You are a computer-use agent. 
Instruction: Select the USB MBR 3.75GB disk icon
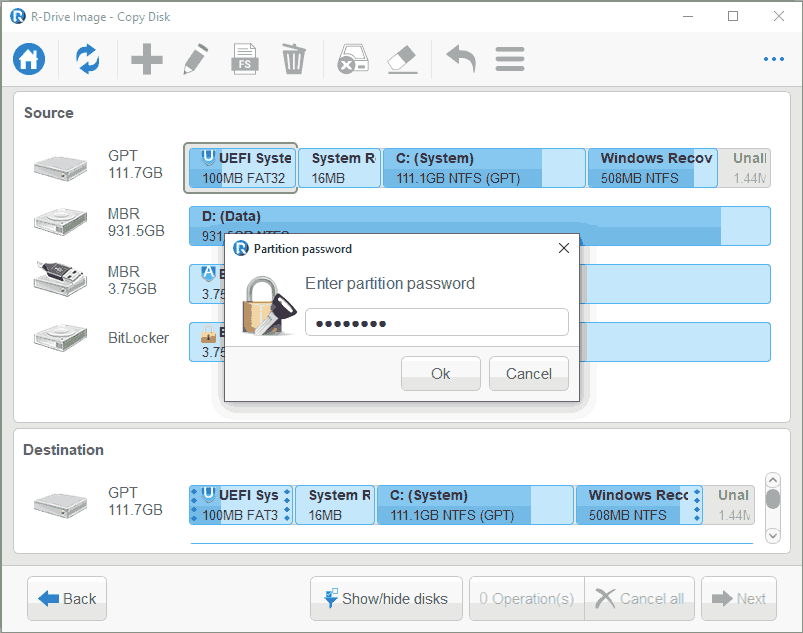(x=60, y=279)
